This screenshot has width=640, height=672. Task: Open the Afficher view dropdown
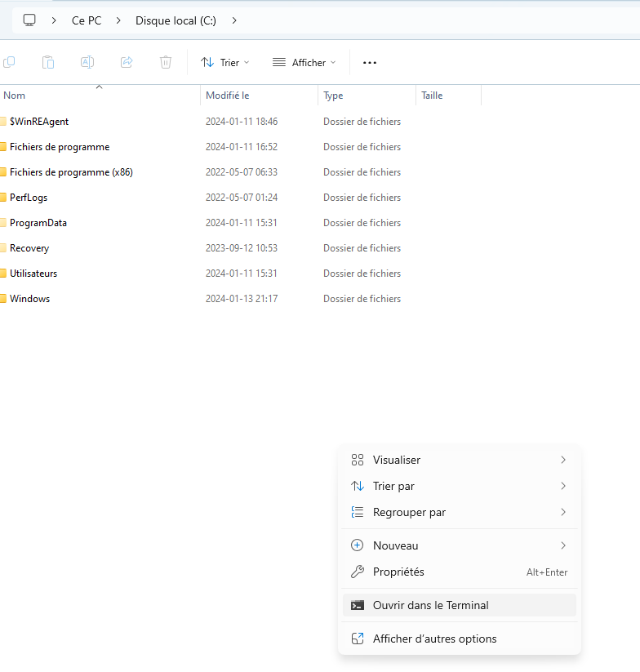[304, 62]
